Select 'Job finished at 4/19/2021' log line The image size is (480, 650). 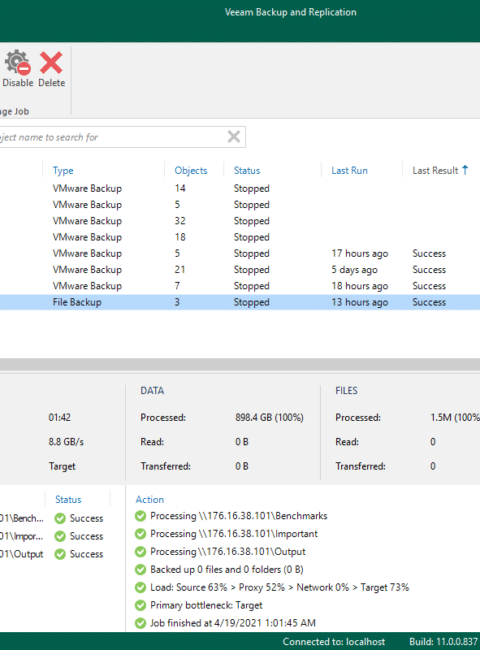click(233, 623)
